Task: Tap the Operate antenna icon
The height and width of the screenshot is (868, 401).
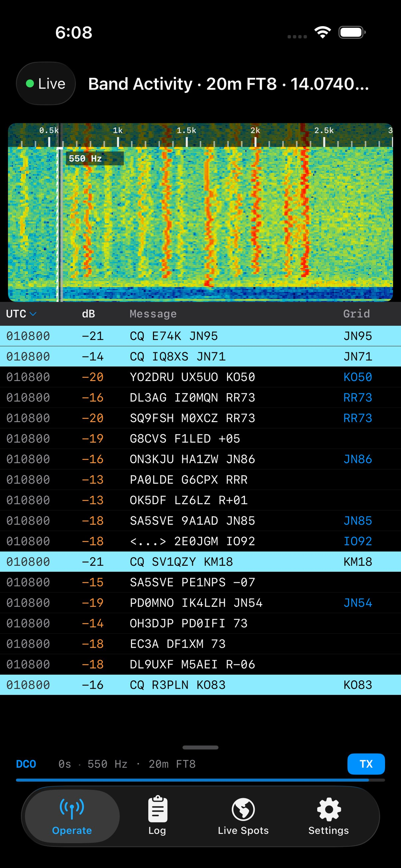Action: click(x=72, y=808)
